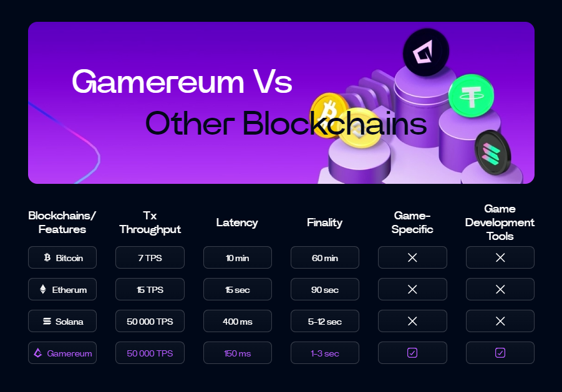Image resolution: width=562 pixels, height=392 pixels.
Task: Click the Bitcoin logo icon in table
Action: (47, 257)
